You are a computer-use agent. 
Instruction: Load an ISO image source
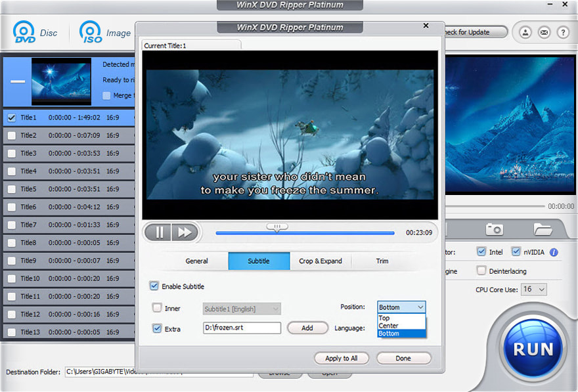pyautogui.click(x=105, y=32)
